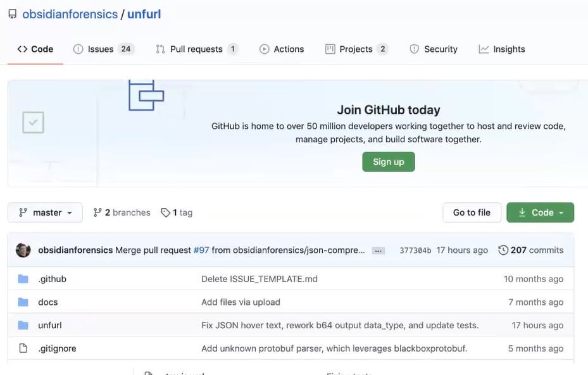
Task: Click the obsidianforensics user avatar
Action: point(23,250)
